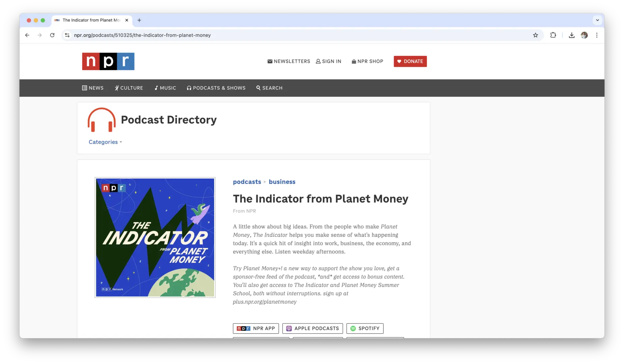Open the tab search chevron dropdown

[x=597, y=20]
